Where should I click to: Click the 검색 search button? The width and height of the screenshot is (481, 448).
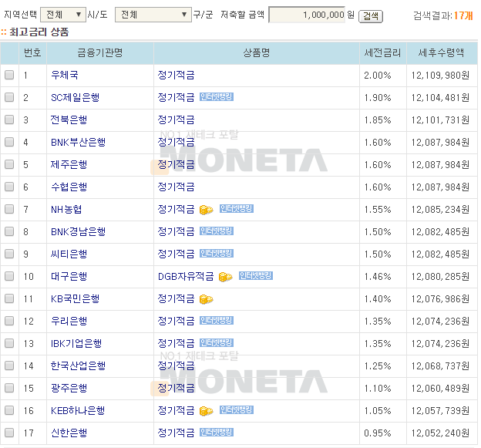pyautogui.click(x=371, y=16)
